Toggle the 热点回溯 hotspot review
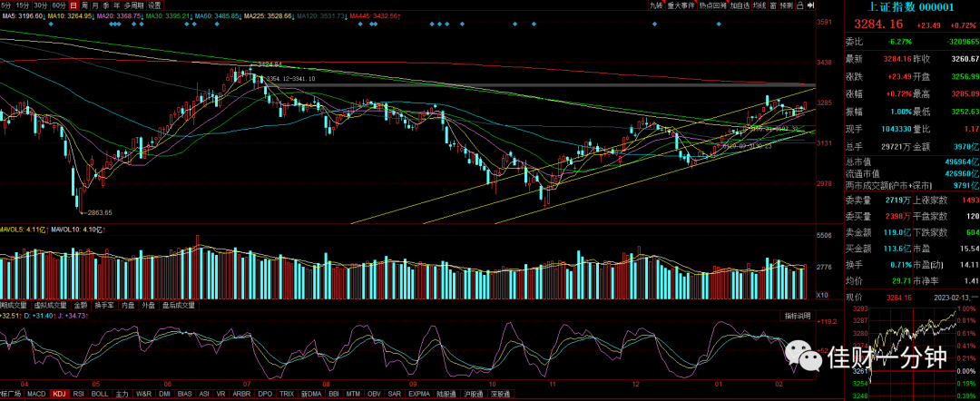 tap(712, 5)
